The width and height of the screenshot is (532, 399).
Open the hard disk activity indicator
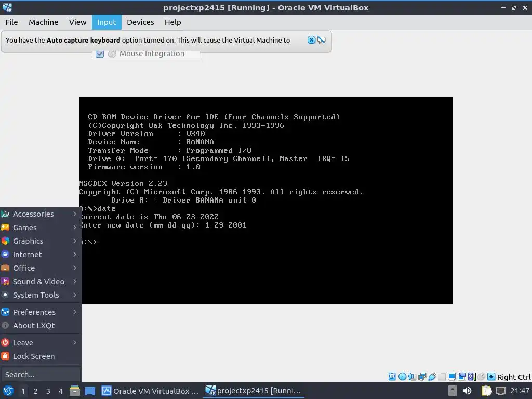tap(392, 376)
